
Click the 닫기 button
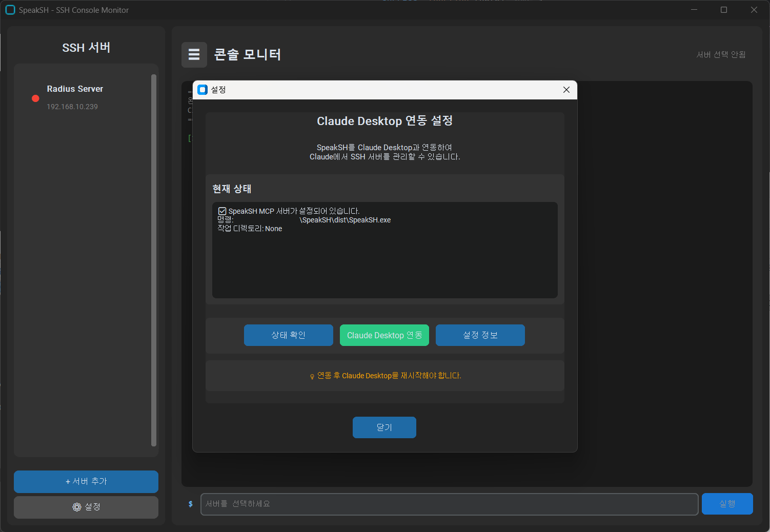point(384,427)
